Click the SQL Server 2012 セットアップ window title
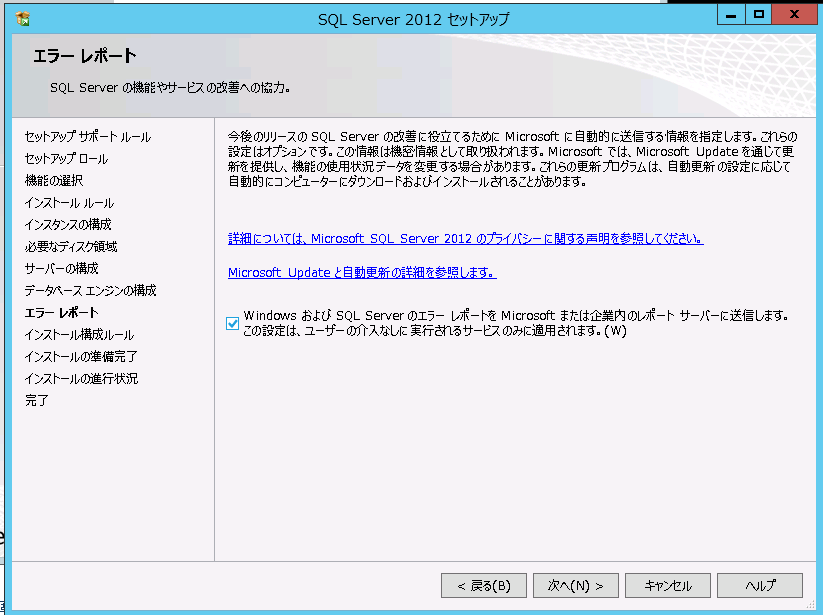Viewport: 823px width, 615px height. point(414,19)
